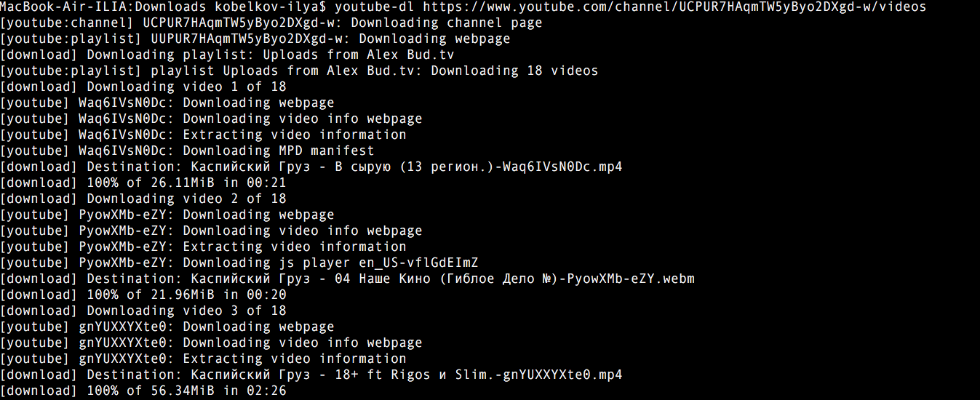This screenshot has width=980, height=400.
Task: Click PyowXMb-eZY 'Downloading video info webpage' line
Action: point(211,231)
